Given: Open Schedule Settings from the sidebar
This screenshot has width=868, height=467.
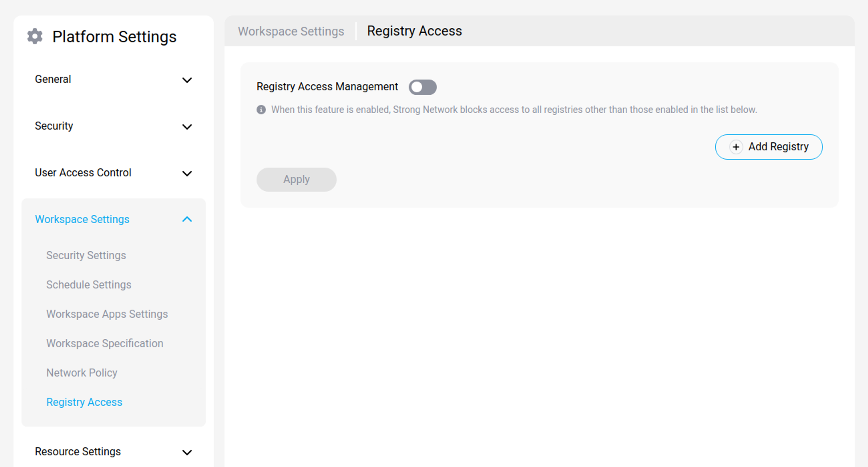Looking at the screenshot, I should [x=89, y=285].
